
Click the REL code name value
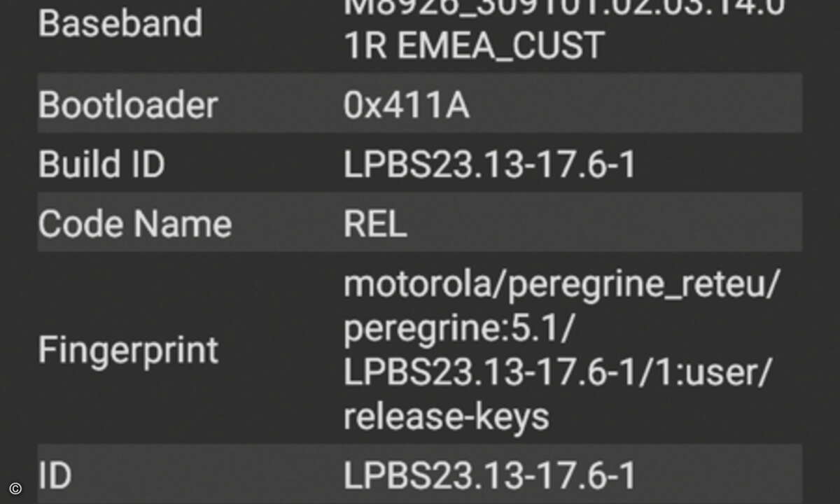(374, 225)
